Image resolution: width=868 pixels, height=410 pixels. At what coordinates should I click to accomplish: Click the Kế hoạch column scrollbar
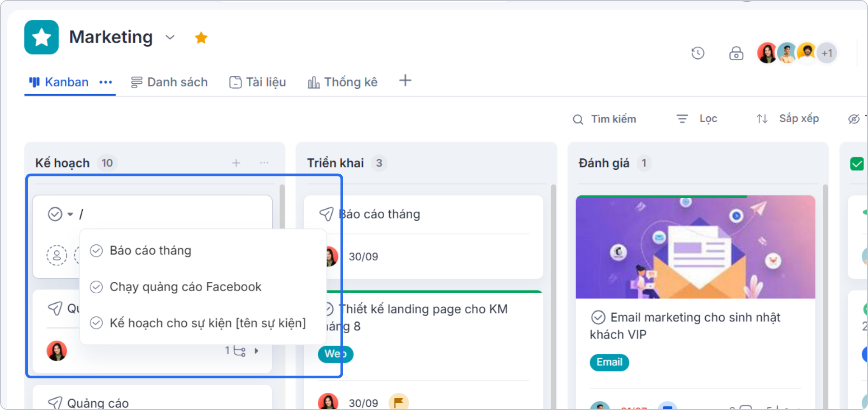pyautogui.click(x=282, y=206)
